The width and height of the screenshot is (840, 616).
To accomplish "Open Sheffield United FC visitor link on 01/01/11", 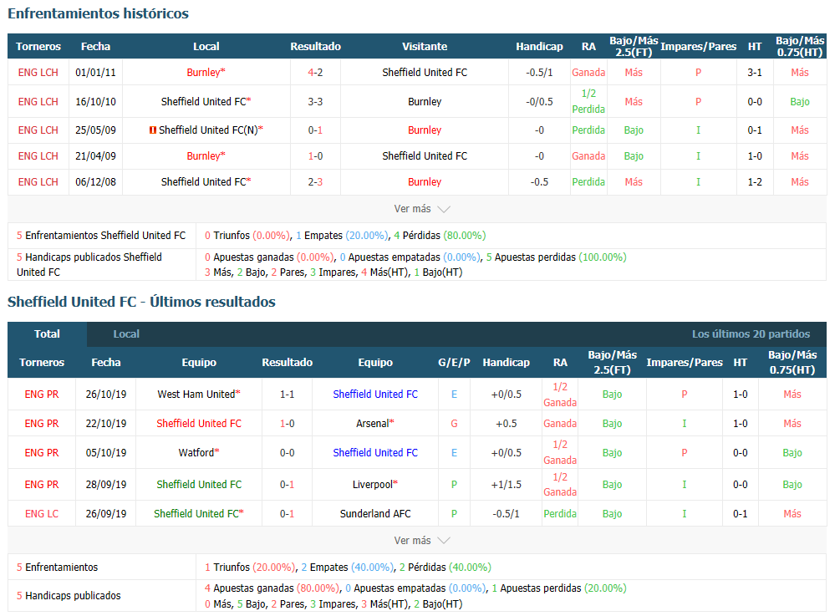I will (x=425, y=73).
